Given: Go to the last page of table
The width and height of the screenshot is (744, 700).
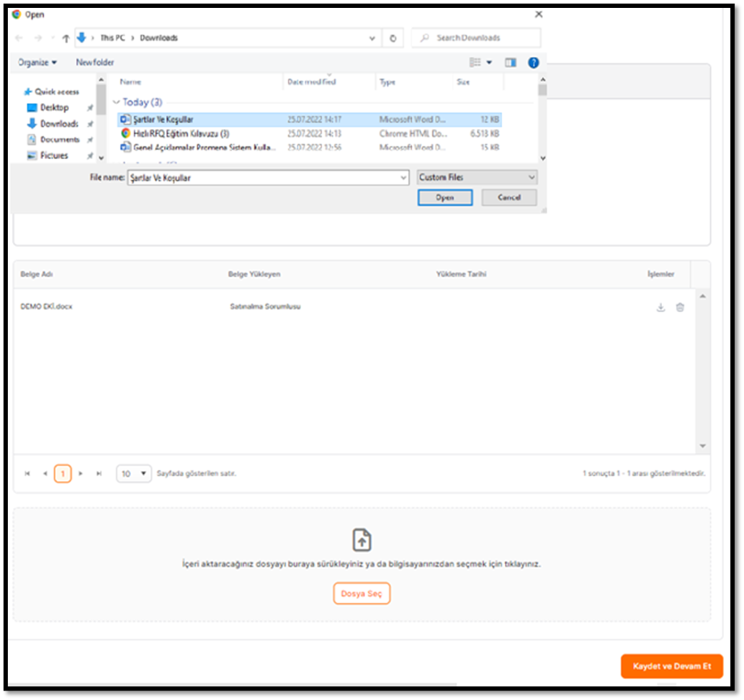Looking at the screenshot, I should click(99, 474).
